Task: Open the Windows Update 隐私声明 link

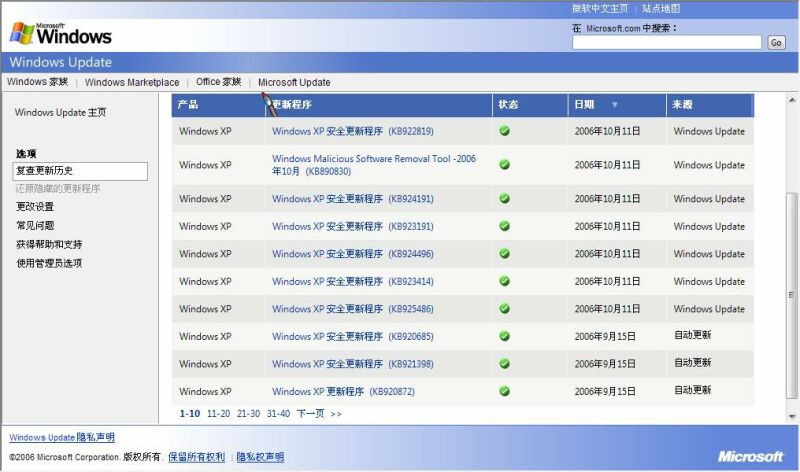Action: 62,437
